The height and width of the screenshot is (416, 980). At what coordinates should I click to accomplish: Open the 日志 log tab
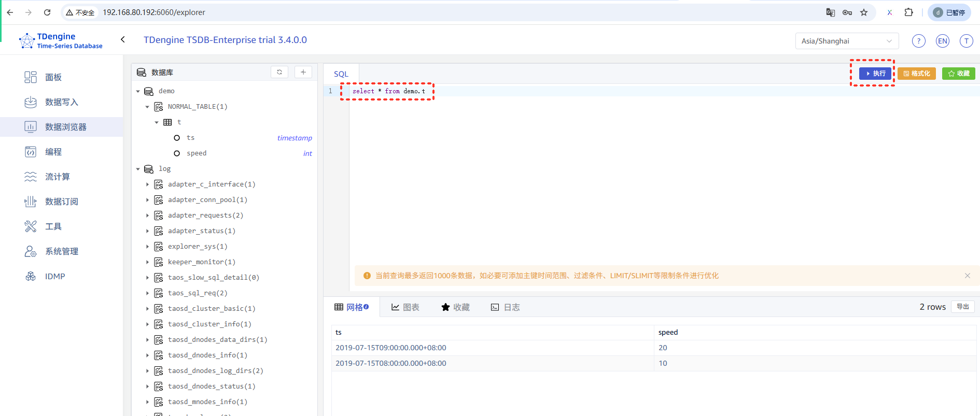(x=505, y=307)
